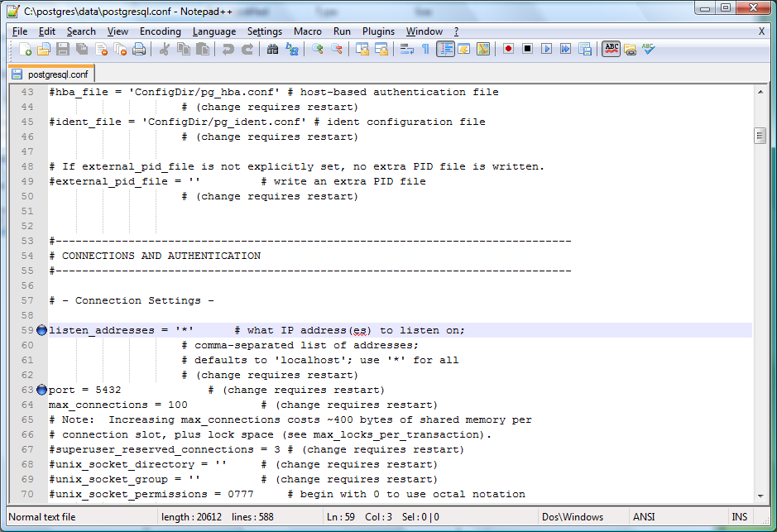This screenshot has height=532, width=777.
Task: Click the 'INS' status bar indicator
Action: coord(739,517)
